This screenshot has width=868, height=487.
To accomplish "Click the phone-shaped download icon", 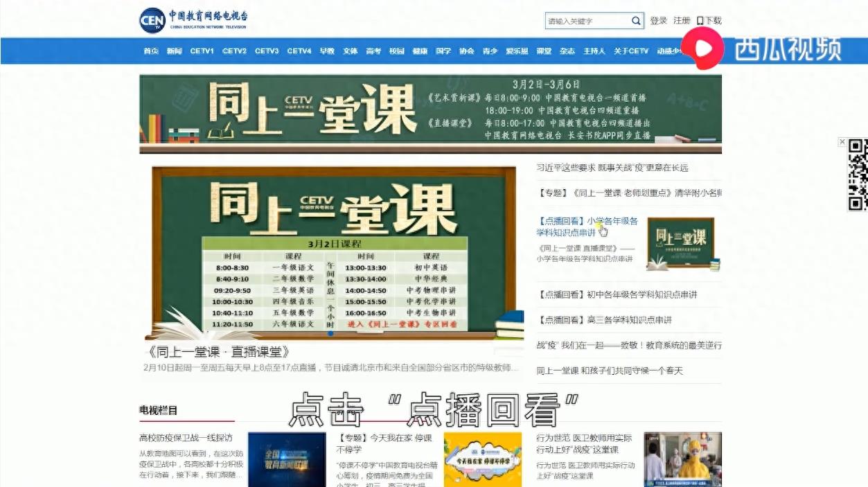I will point(700,21).
